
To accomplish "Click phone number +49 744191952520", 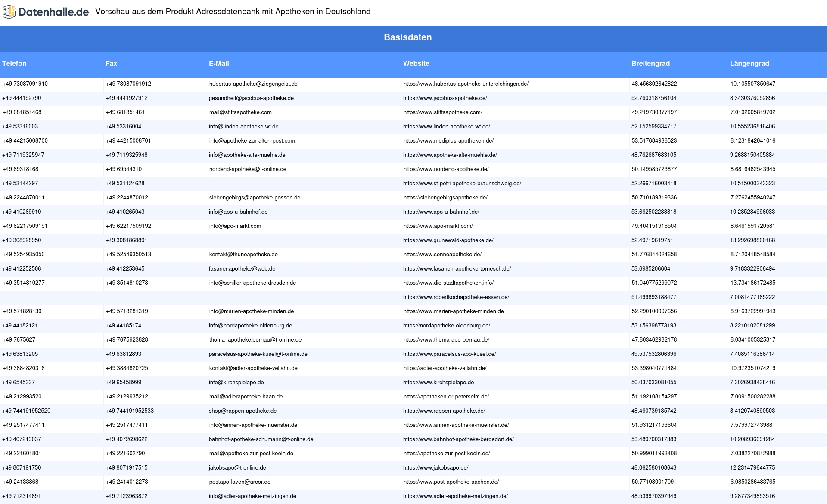I will pyautogui.click(x=26, y=411).
